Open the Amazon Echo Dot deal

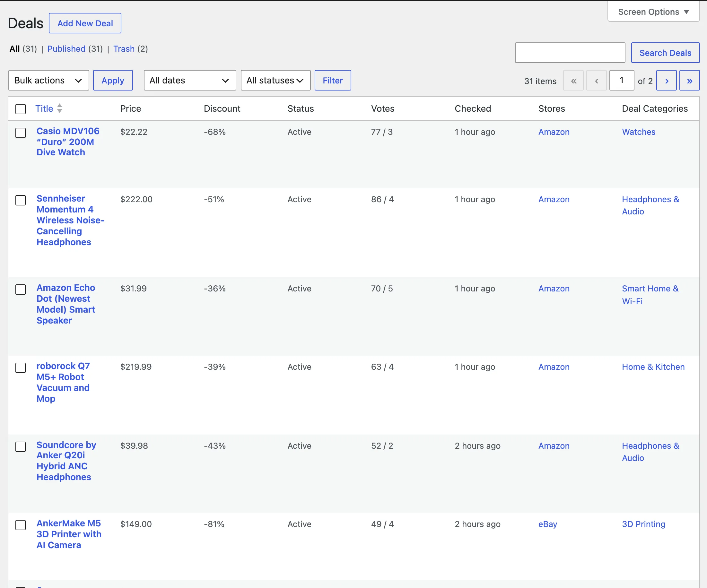click(66, 304)
